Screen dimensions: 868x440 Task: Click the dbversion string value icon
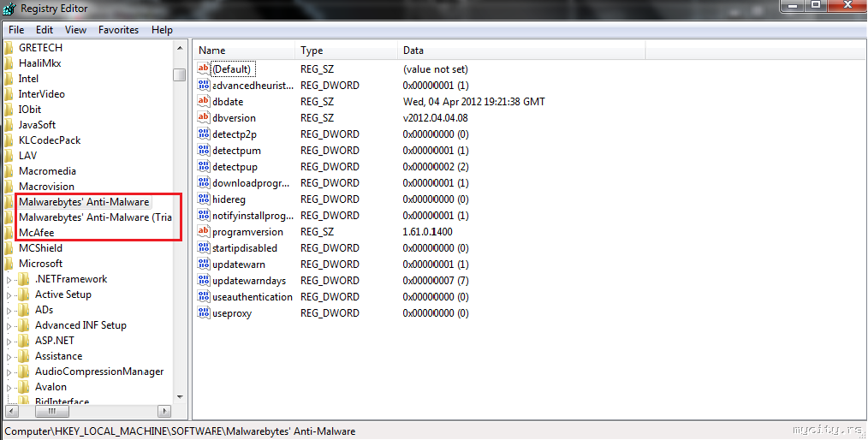(203, 117)
